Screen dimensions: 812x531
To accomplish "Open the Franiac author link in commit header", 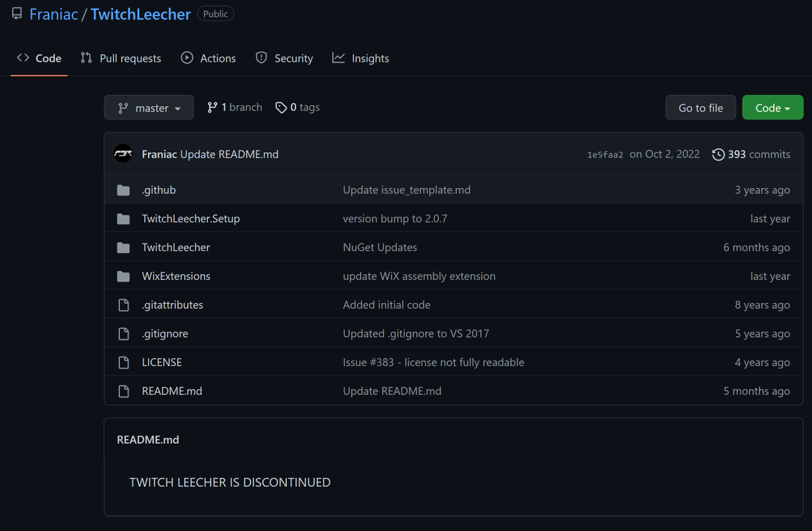I will pos(160,154).
